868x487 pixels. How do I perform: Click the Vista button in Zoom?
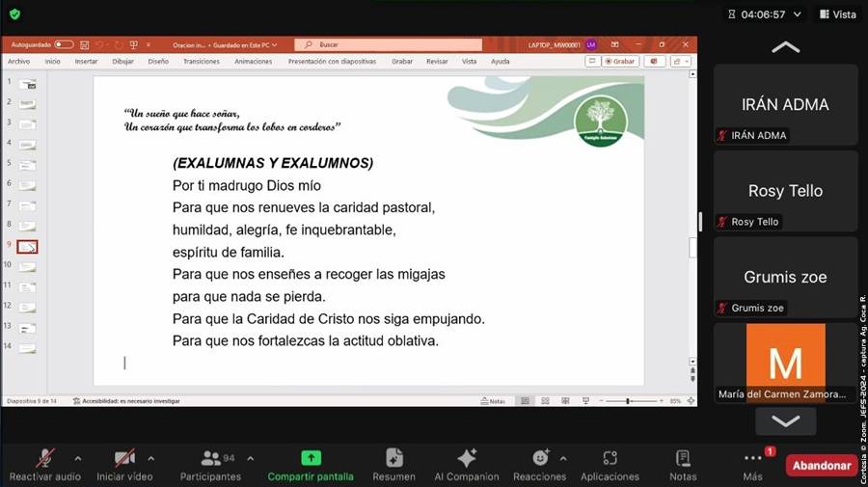point(838,14)
